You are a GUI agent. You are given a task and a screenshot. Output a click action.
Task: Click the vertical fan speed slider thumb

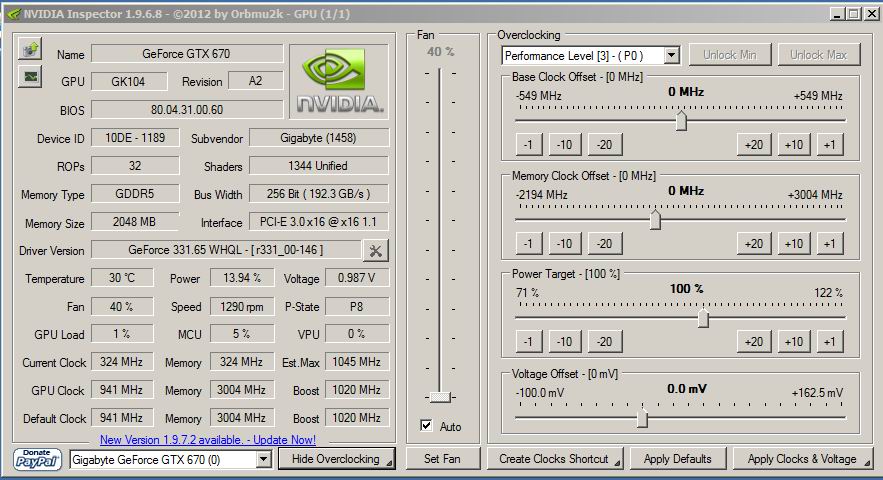pos(439,397)
